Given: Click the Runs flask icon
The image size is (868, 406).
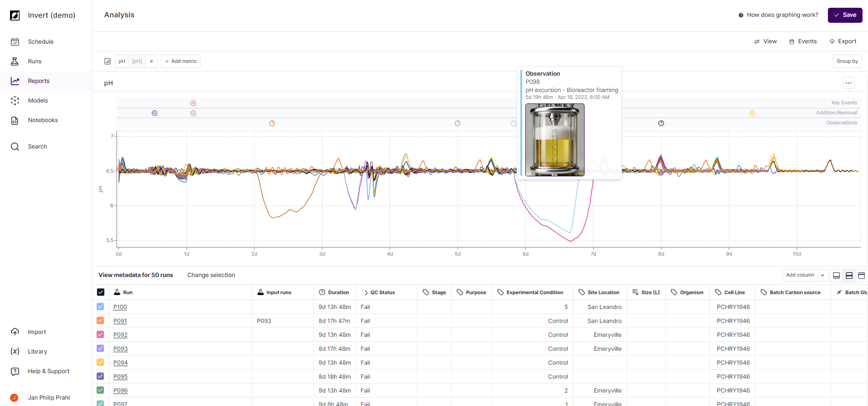Looking at the screenshot, I should tap(15, 62).
